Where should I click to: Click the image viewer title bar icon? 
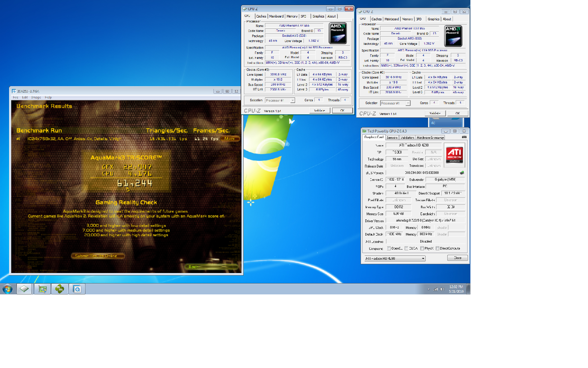[x=14, y=91]
